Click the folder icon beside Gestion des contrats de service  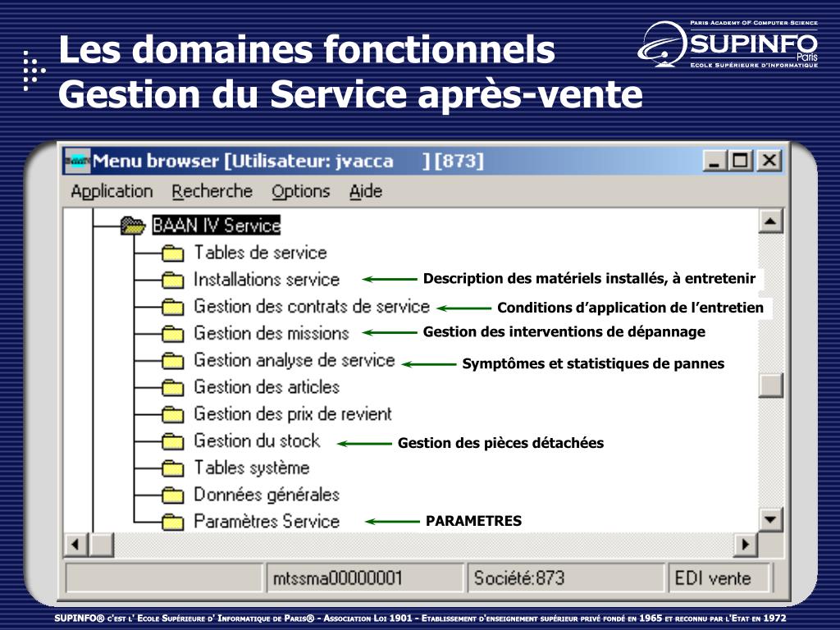172,307
